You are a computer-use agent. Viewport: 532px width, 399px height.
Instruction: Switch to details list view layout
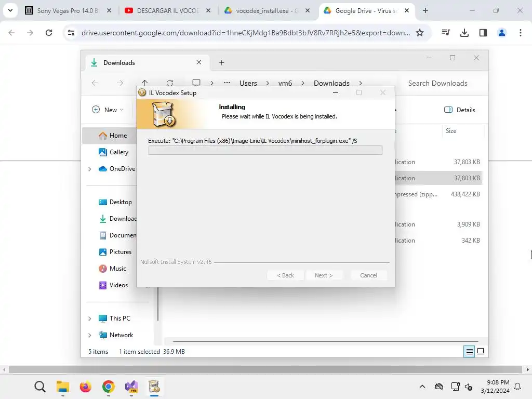(x=469, y=352)
